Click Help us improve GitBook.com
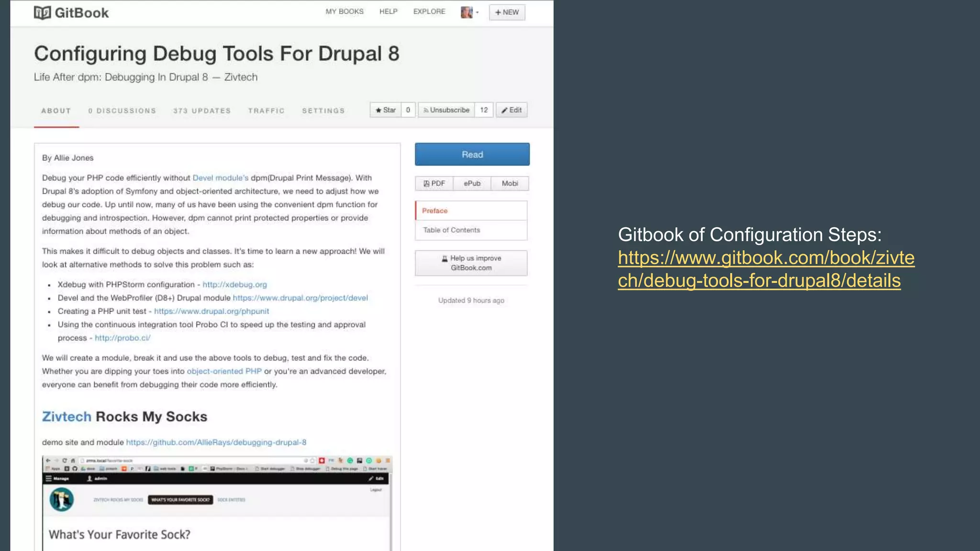980x551 pixels. click(x=471, y=263)
